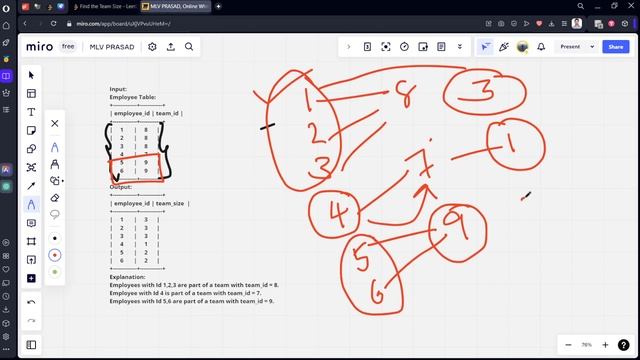The width and height of the screenshot is (640, 360).
Task: Open the frames side panel
Action: (x=31, y=345)
